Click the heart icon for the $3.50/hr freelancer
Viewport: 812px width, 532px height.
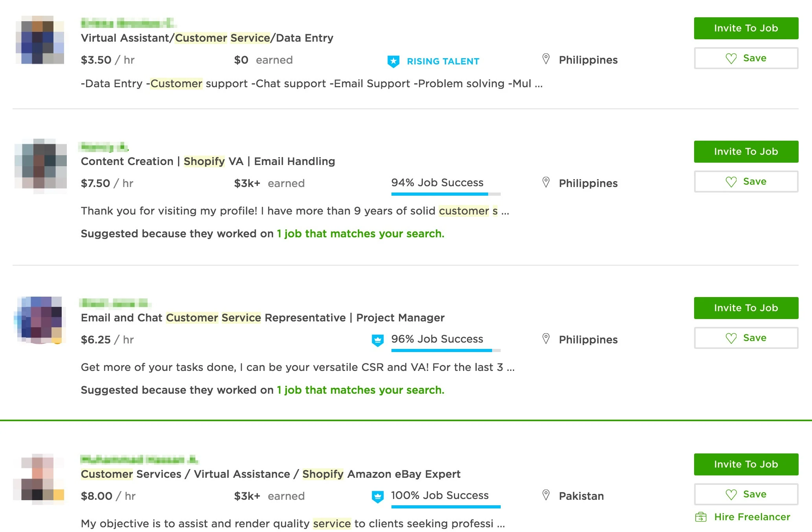click(x=731, y=59)
